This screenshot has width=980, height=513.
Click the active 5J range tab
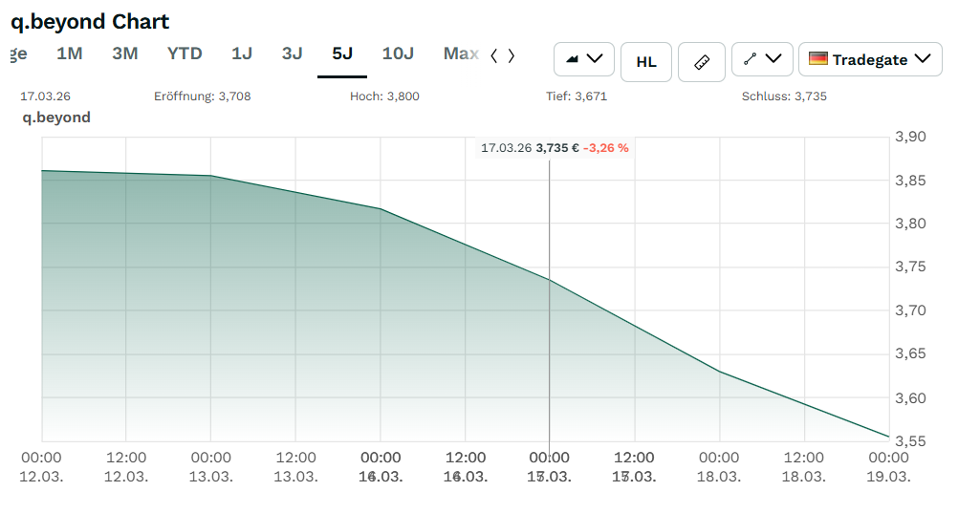click(342, 53)
